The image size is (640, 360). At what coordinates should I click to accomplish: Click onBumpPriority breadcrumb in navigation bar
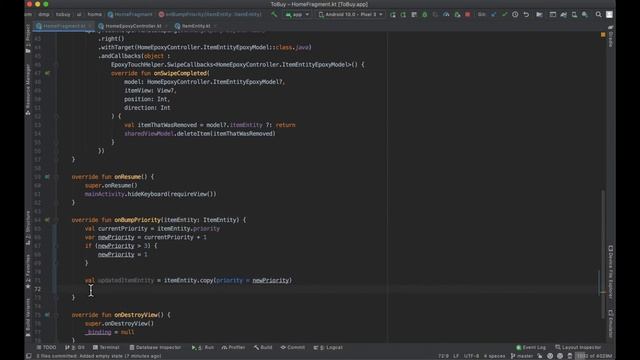pos(210,14)
